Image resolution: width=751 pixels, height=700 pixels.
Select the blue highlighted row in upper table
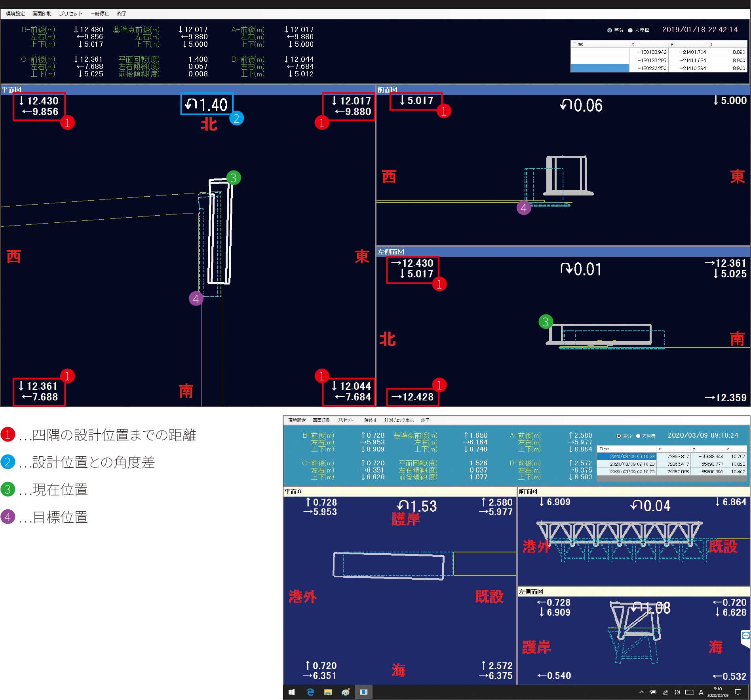click(659, 68)
